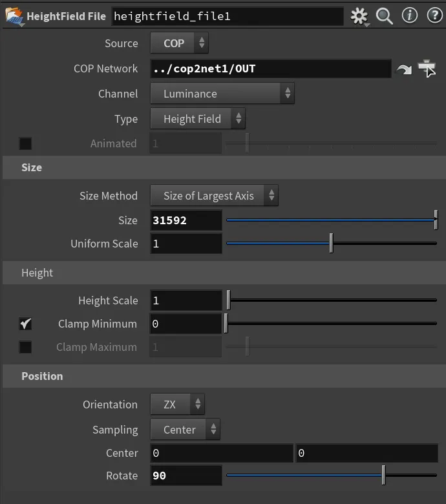Collapse the Size section header
446x504 pixels.
click(224, 167)
